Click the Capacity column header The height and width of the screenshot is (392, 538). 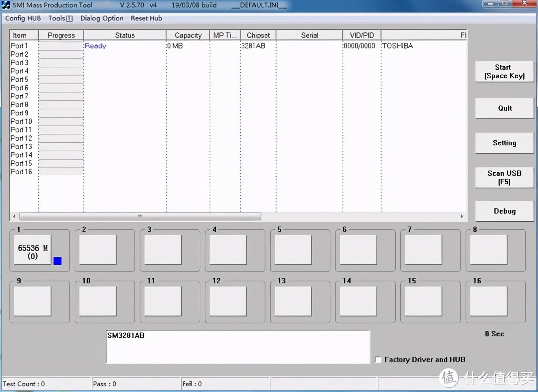click(x=188, y=35)
